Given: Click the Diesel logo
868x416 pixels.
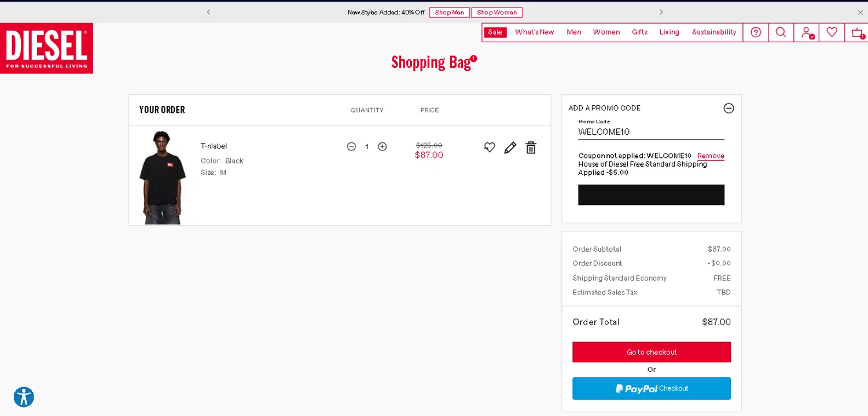Looking at the screenshot, I should 46,48.
